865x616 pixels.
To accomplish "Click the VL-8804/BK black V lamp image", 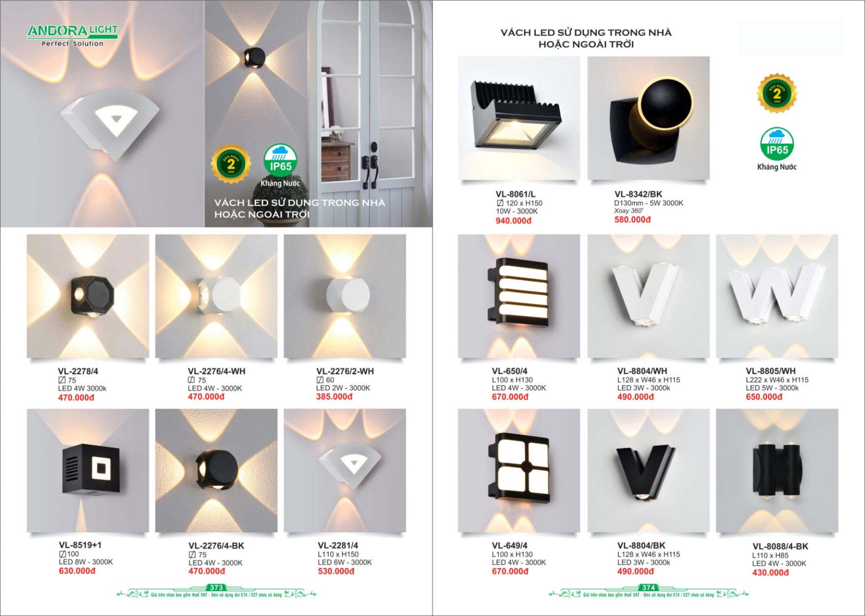I will [649, 471].
